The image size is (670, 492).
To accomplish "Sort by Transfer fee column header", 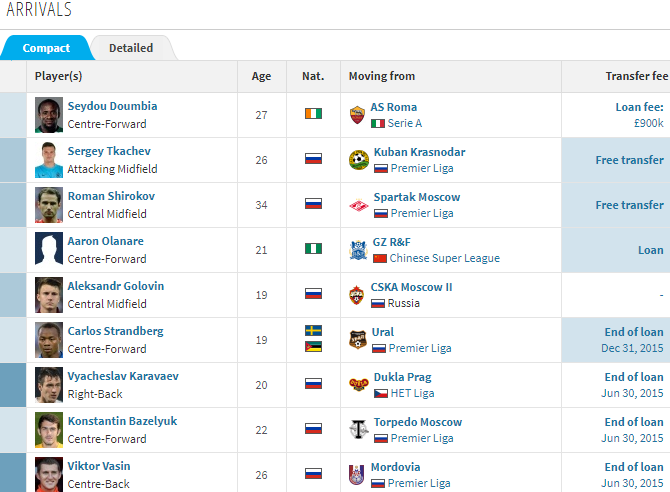I will coord(636,76).
